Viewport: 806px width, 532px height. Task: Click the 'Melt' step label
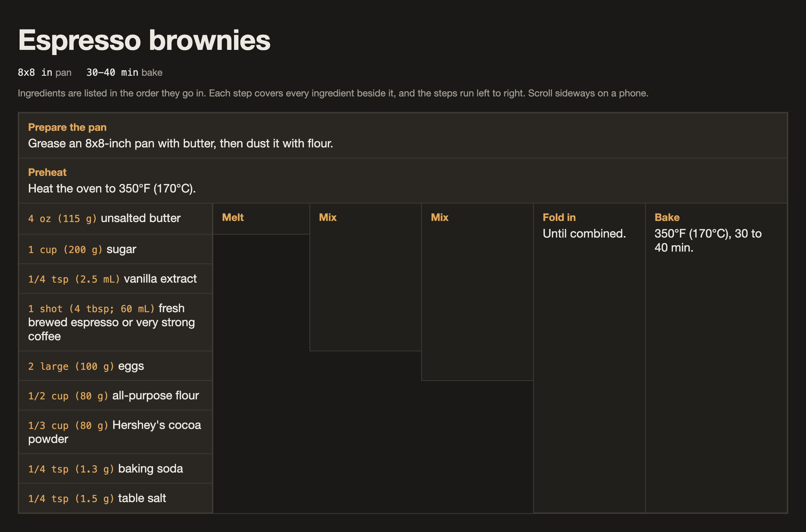pyautogui.click(x=233, y=217)
